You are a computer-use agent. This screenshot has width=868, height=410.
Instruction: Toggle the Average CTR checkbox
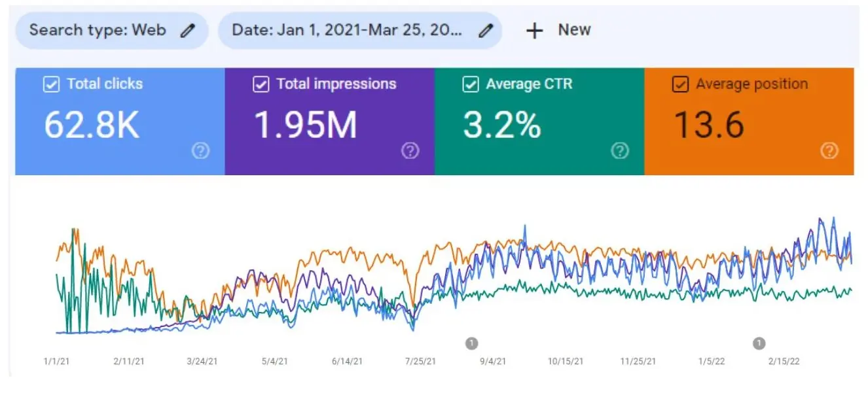click(470, 84)
